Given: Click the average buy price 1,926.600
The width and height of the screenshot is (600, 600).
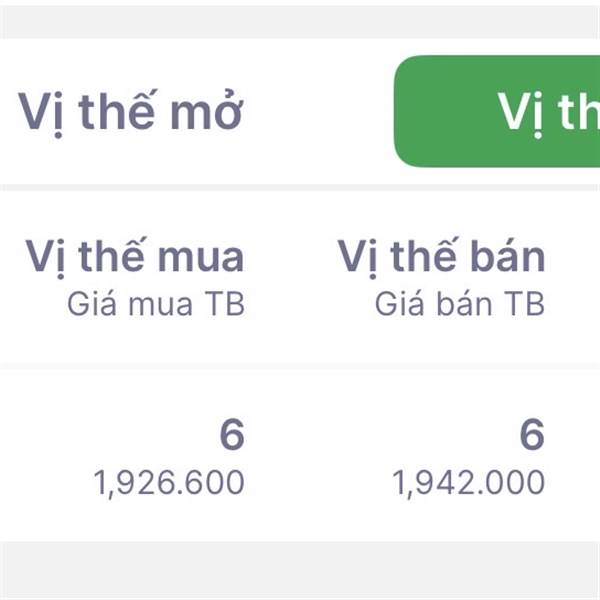Looking at the screenshot, I should pyautogui.click(x=169, y=484).
